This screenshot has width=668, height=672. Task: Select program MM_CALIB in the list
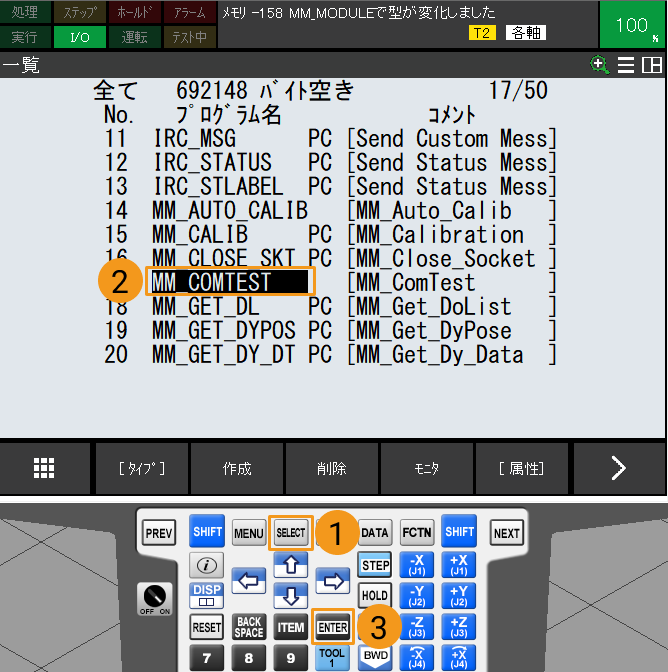(x=200, y=234)
